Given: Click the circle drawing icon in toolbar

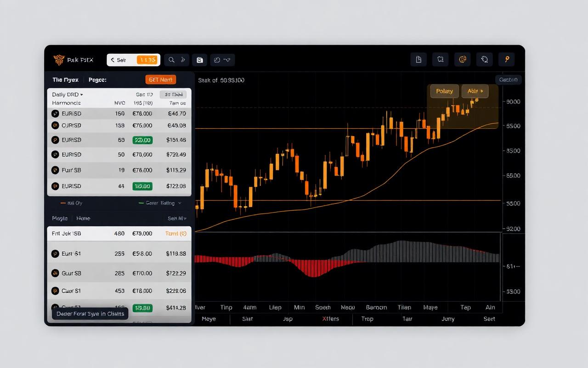Looking at the screenshot, I should coord(217,60).
